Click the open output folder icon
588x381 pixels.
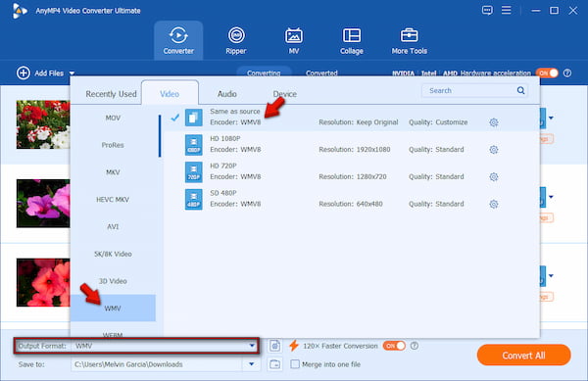click(x=274, y=364)
